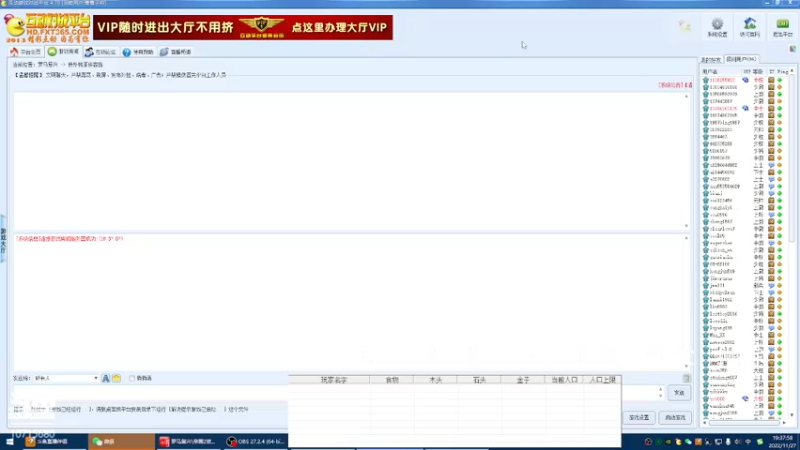Click the 人口上限 column header
Image resolution: width=800 pixels, height=450 pixels.
[603, 380]
